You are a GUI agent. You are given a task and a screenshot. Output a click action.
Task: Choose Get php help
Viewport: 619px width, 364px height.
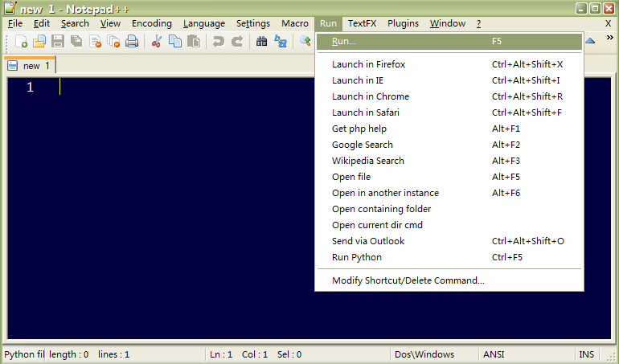tap(449, 129)
